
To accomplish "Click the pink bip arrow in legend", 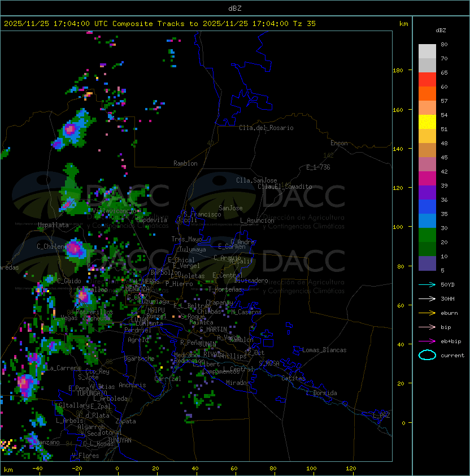I will point(427,327).
